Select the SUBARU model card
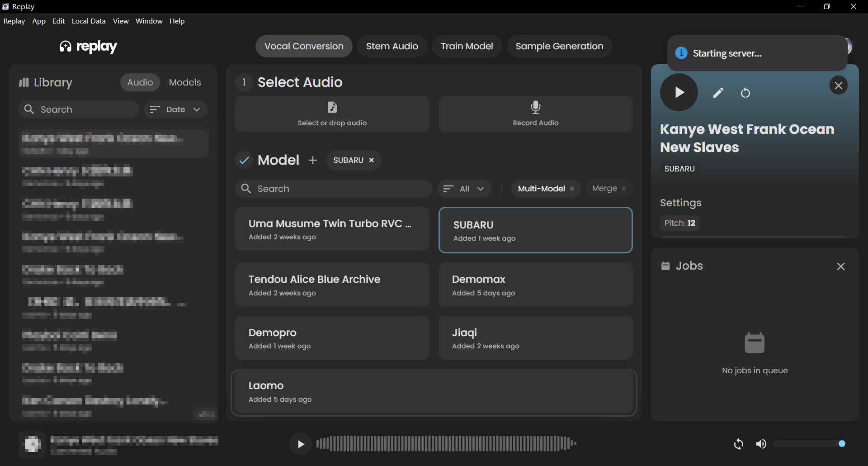This screenshot has width=868, height=466. [x=535, y=230]
